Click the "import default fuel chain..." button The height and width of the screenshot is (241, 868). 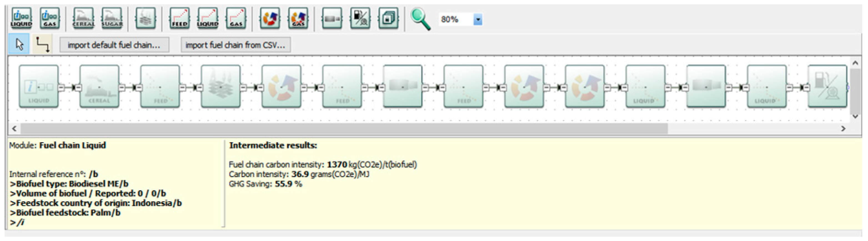[114, 45]
